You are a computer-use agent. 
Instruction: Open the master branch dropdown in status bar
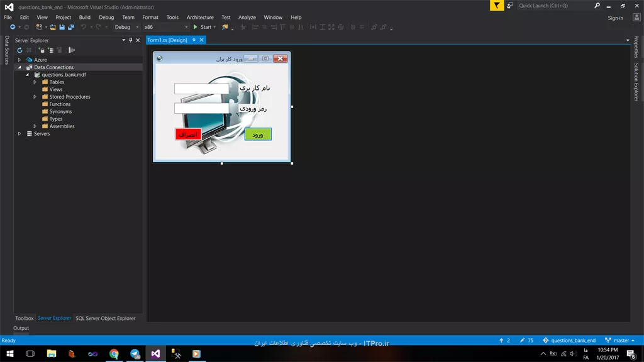pos(620,340)
